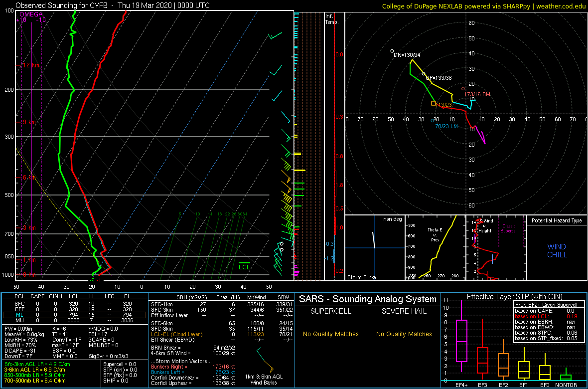Click the SARS - Sounding Analog System heading
The width and height of the screenshot is (588, 389).
(368, 299)
